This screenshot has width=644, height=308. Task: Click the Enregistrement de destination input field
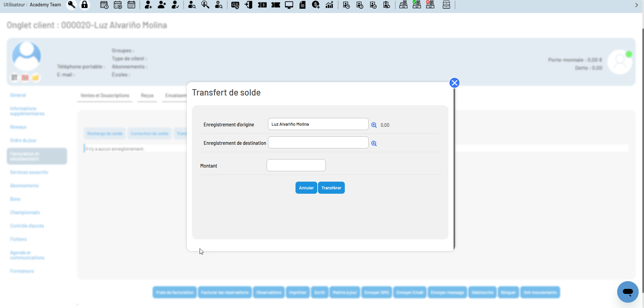click(x=318, y=142)
